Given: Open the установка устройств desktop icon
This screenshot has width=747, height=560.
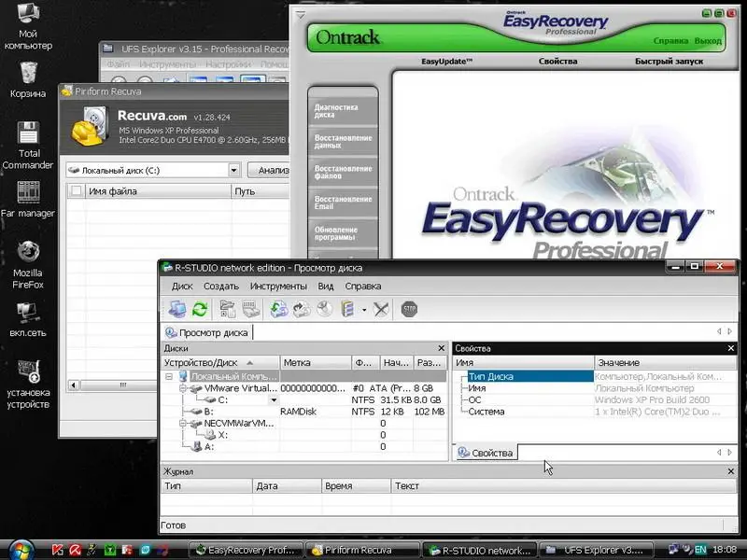Looking at the screenshot, I should pos(28,385).
